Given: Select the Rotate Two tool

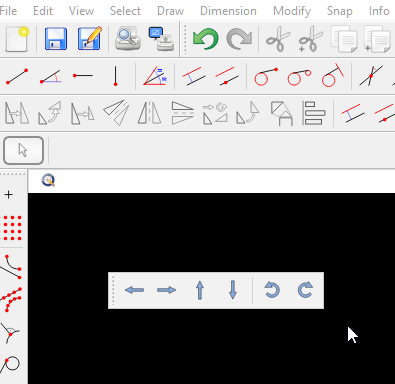Looking at the screenshot, I should [248, 113].
